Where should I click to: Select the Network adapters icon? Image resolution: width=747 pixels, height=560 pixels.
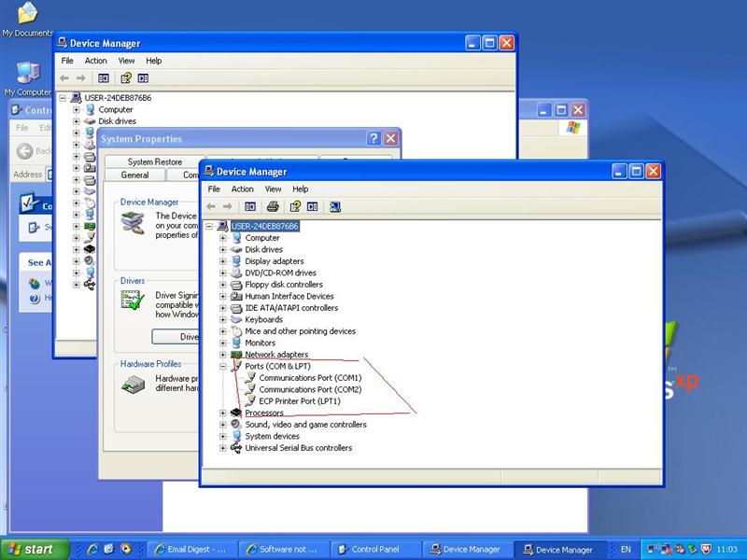click(236, 355)
